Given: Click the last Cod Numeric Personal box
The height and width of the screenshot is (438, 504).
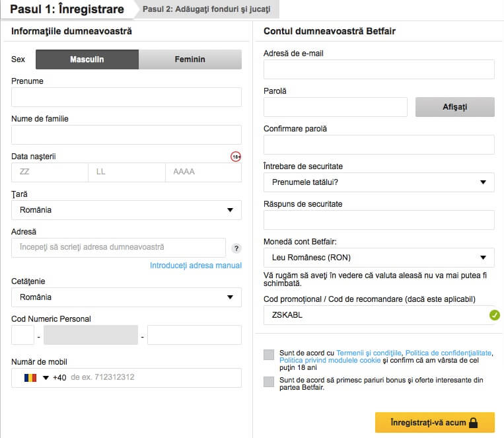Looking at the screenshot, I should coord(194,335).
